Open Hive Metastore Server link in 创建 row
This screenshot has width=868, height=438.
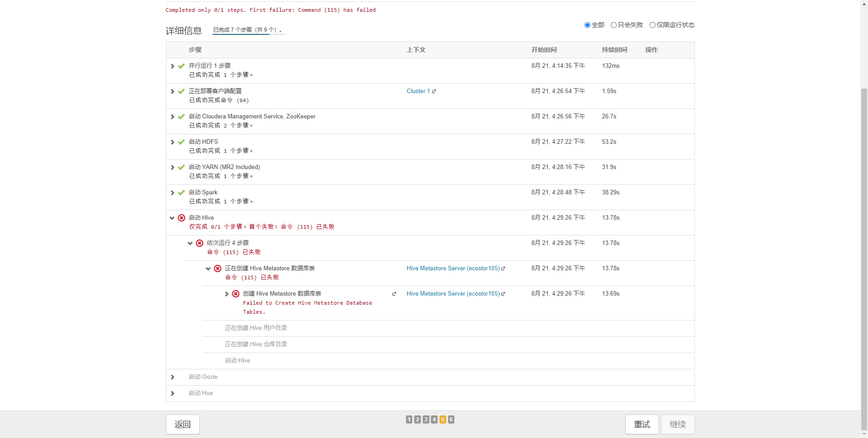pos(453,293)
